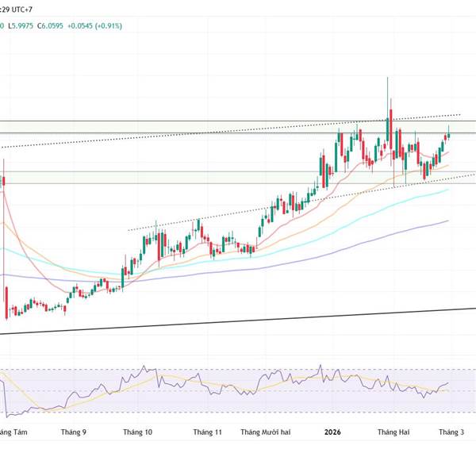Click the purple long-term moving average line
The width and height of the screenshot is (476, 476).
(334, 252)
